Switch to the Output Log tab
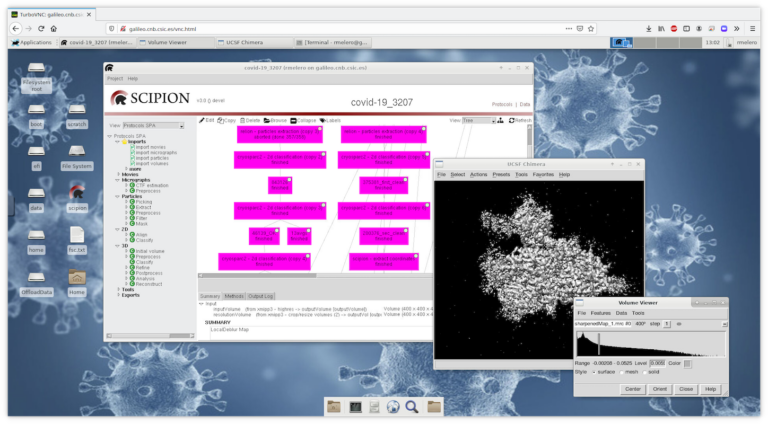Viewport: 768px width, 424px height. coord(260,296)
